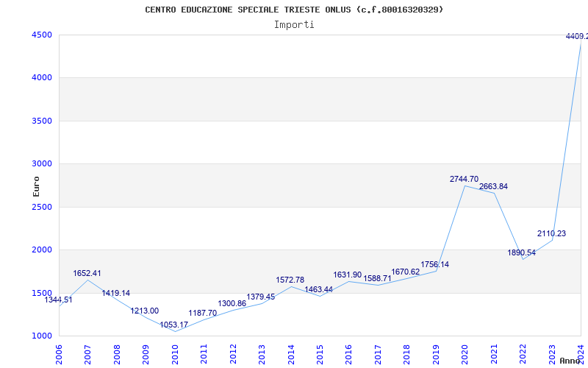Click the chart title CENTRO EDUCAZIONE SPECIALE TRIESTE
This screenshot has width=588, height=368.
[294, 10]
